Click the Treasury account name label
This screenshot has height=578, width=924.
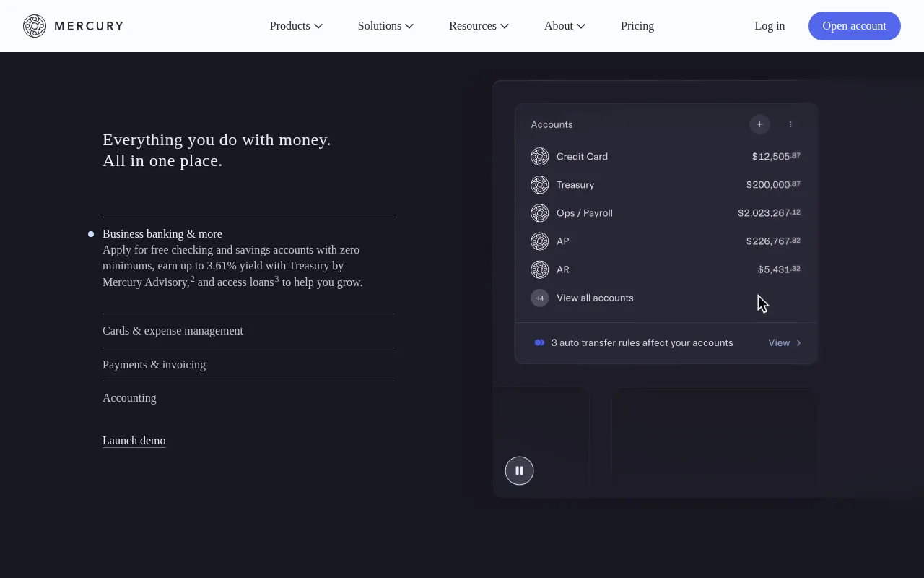pyautogui.click(x=575, y=185)
